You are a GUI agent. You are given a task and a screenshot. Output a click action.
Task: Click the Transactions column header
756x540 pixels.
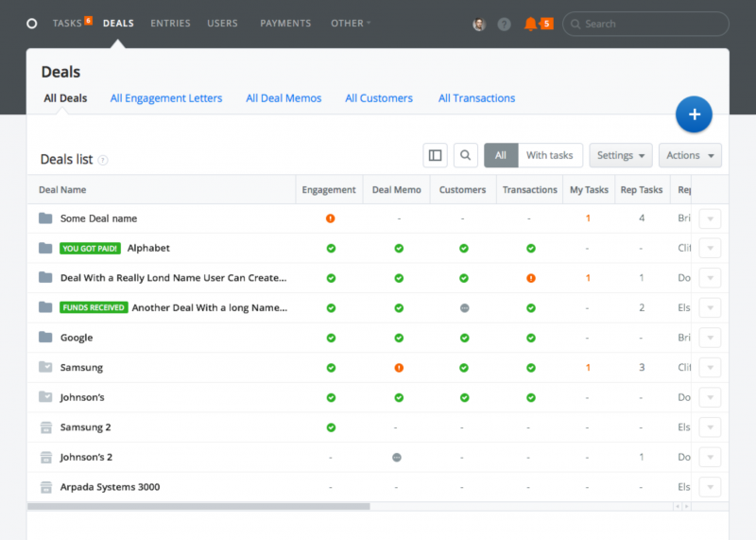[529, 190]
